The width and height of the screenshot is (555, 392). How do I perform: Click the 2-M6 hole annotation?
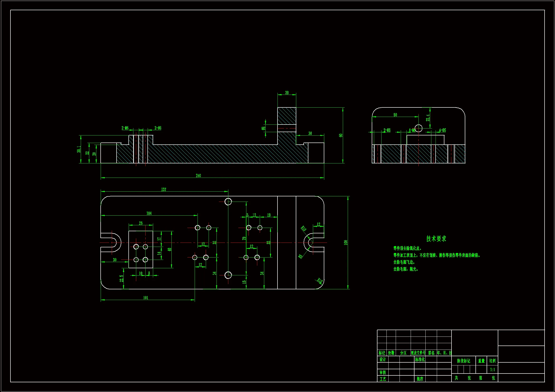125,128
